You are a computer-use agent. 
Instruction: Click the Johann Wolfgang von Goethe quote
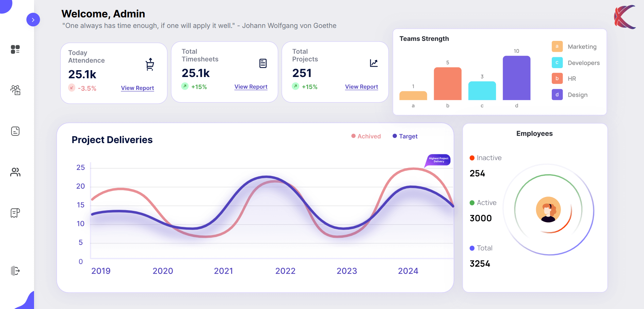pyautogui.click(x=199, y=26)
